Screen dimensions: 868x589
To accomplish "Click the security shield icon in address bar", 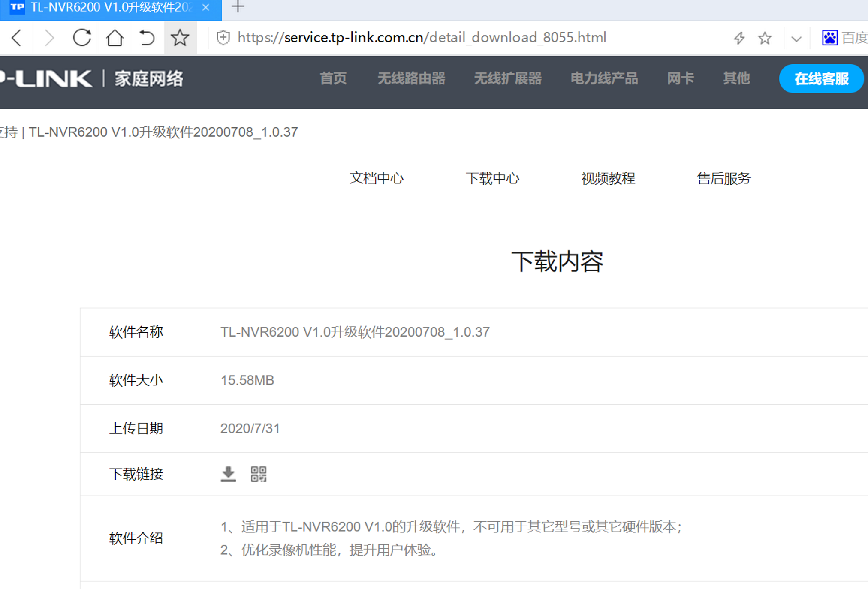I will click(x=223, y=38).
